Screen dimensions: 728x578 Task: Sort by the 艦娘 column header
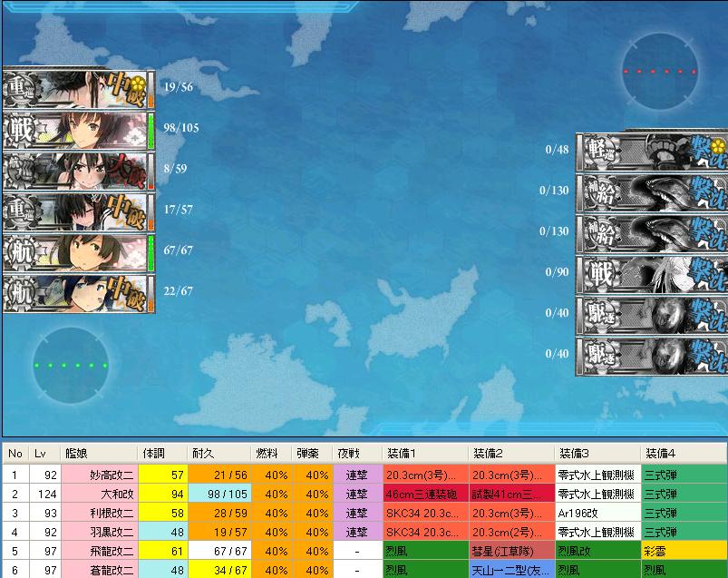[x=98, y=453]
